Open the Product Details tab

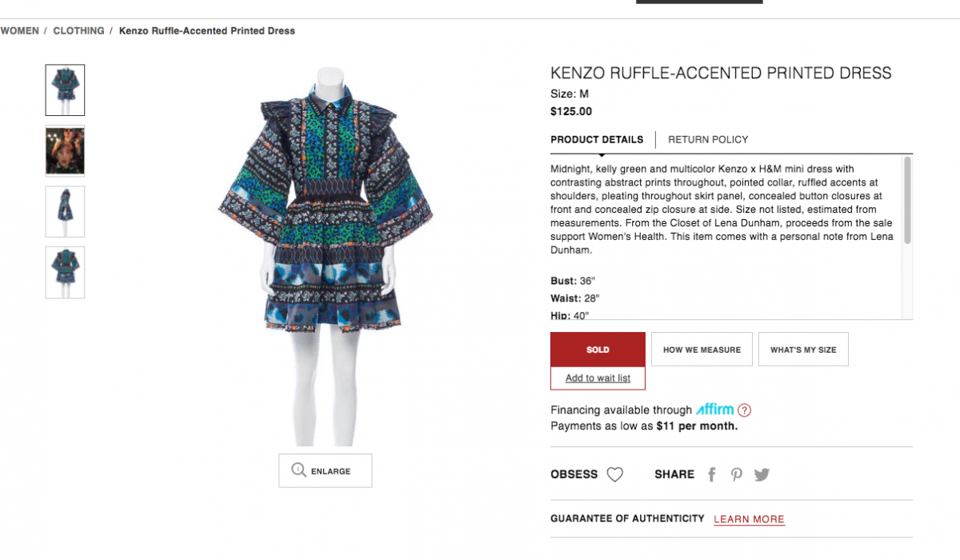pos(597,139)
